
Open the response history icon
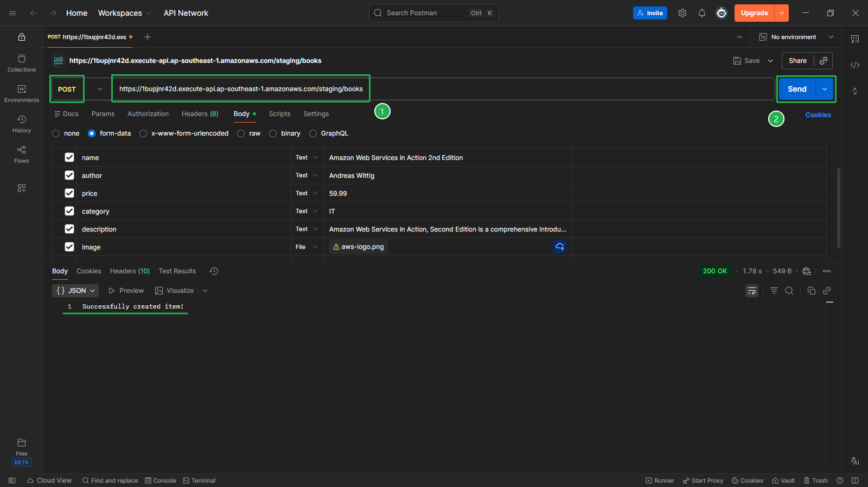[x=214, y=271]
